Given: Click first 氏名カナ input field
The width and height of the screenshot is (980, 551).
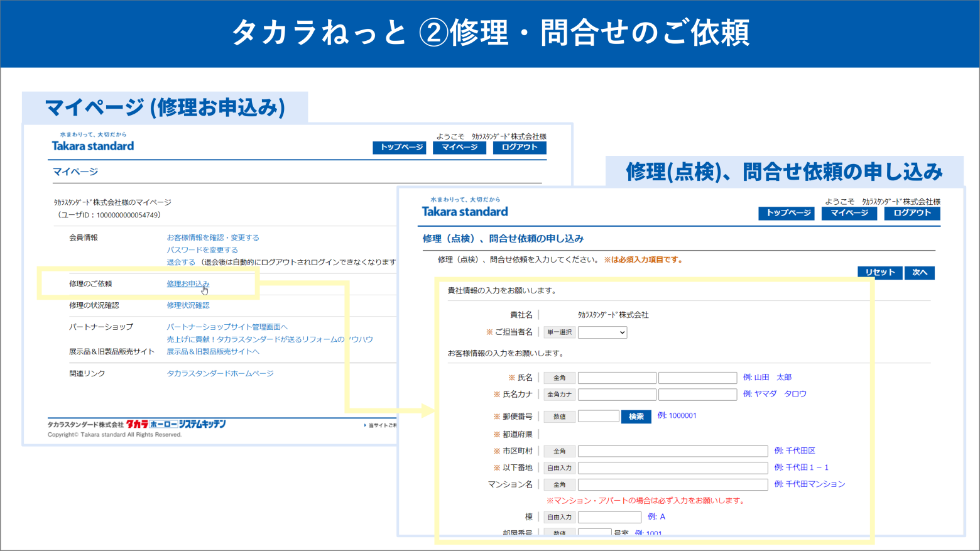Looking at the screenshot, I should tap(617, 395).
